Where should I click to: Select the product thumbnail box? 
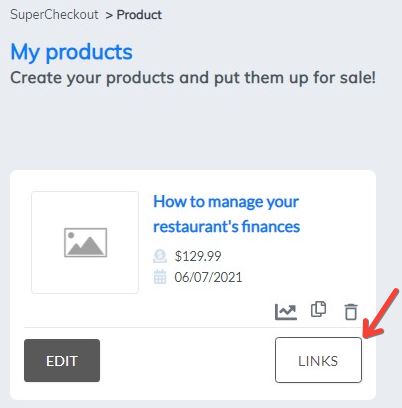pos(85,242)
